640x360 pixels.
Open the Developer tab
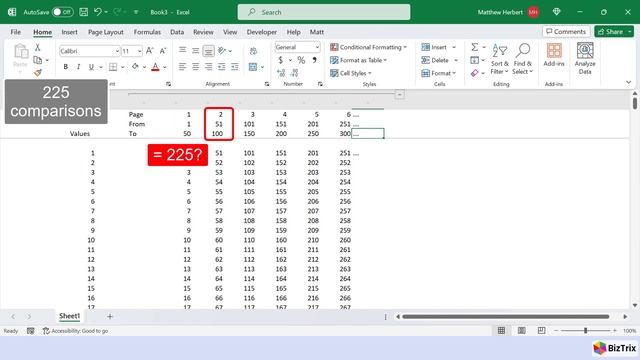pos(262,32)
